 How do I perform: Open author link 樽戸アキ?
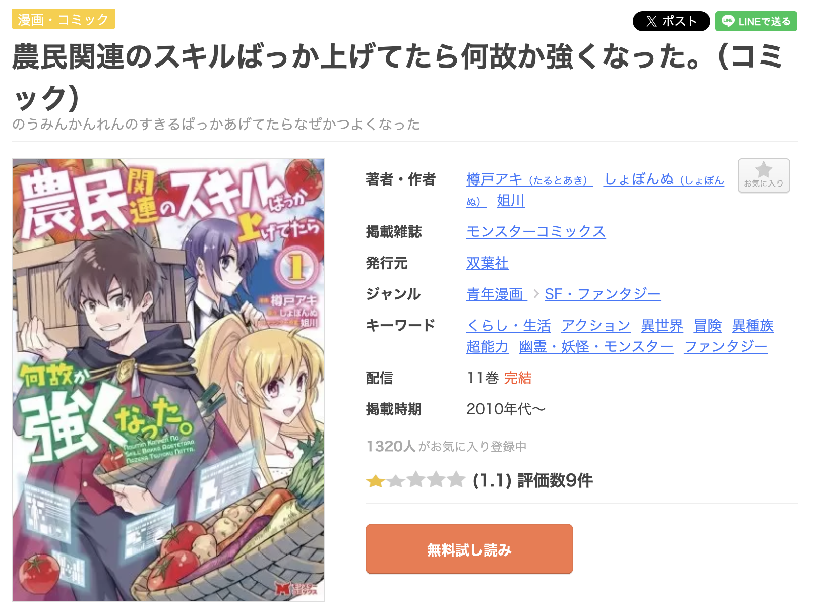click(529, 179)
